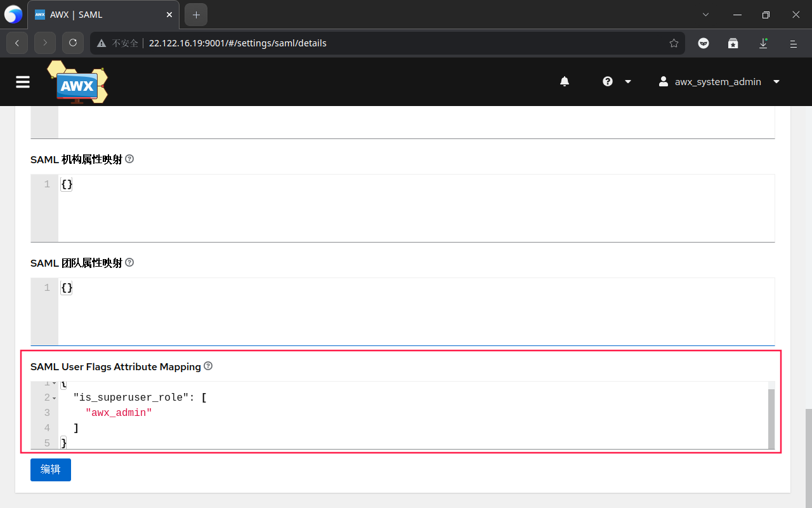812x508 pixels.
Task: Show help for SAML 机构属性映射
Action: tap(129, 159)
